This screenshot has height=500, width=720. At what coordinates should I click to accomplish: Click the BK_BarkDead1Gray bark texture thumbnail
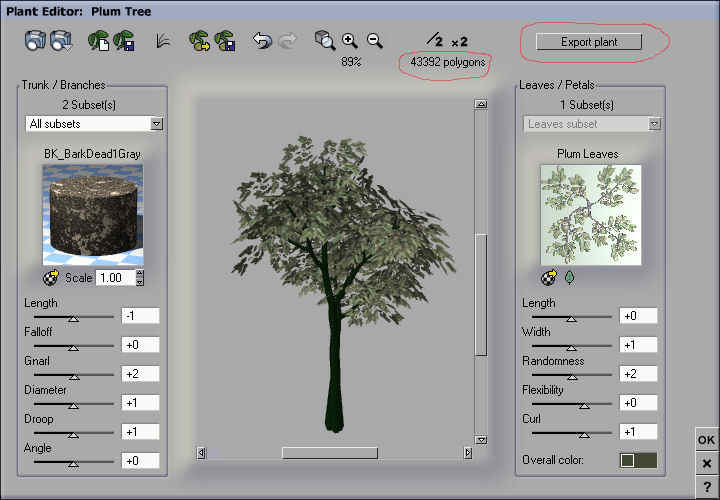coord(93,215)
